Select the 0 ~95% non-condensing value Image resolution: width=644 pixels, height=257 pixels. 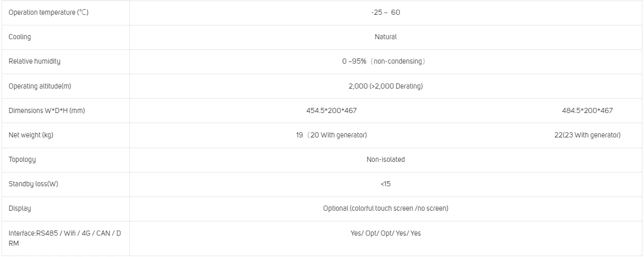(384, 61)
